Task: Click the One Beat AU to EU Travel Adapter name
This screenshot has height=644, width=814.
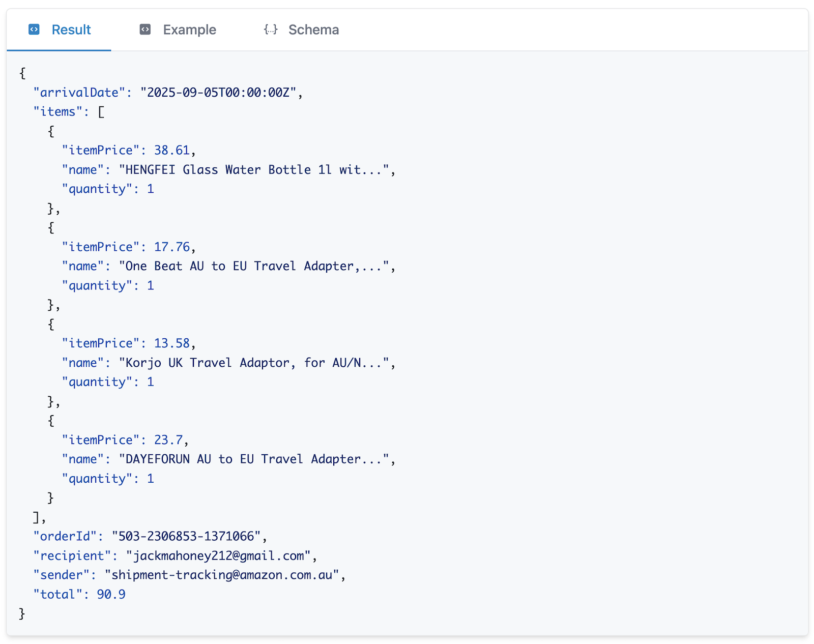Action: pyautogui.click(x=254, y=267)
